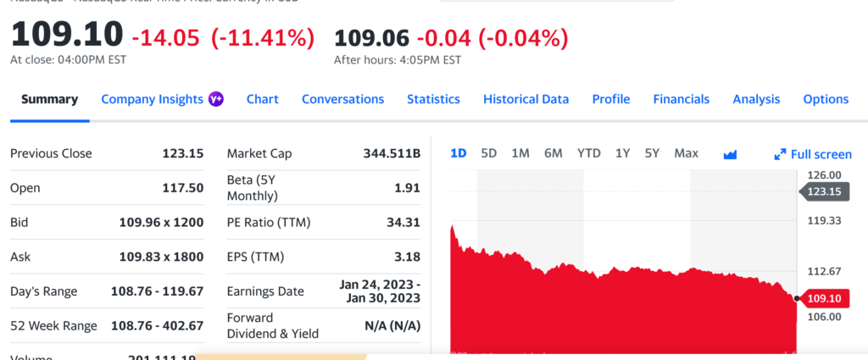View the Statistics tab
Screen dimensions: 868x360
tap(433, 99)
